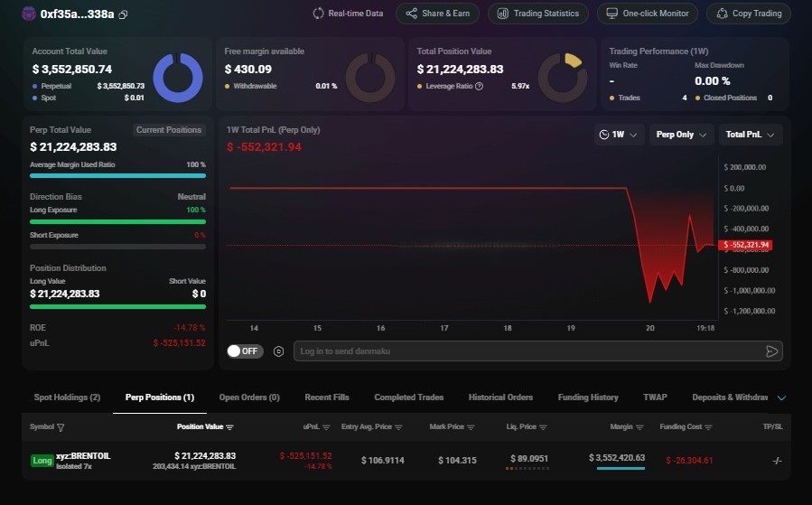Switch to Open Orders (0) tab

tap(249, 397)
